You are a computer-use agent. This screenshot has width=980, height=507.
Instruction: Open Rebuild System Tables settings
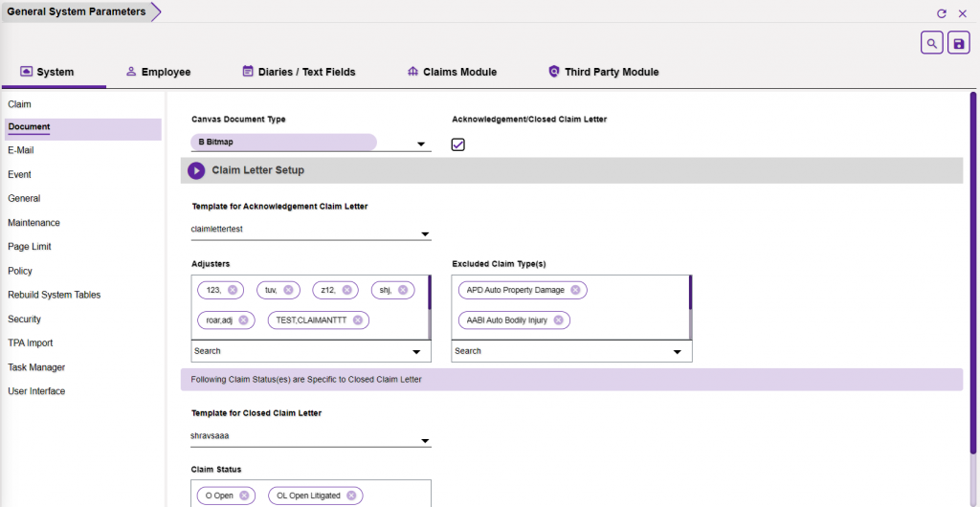point(54,296)
